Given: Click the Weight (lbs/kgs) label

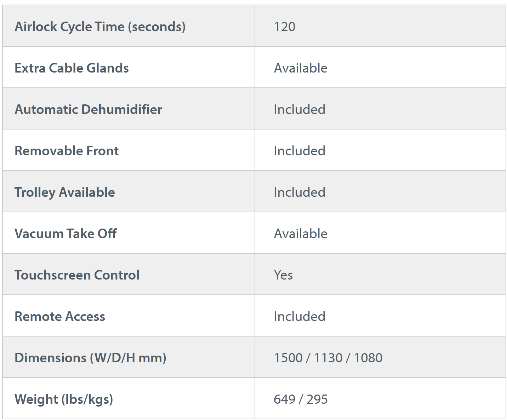Looking at the screenshot, I should pos(64,399).
